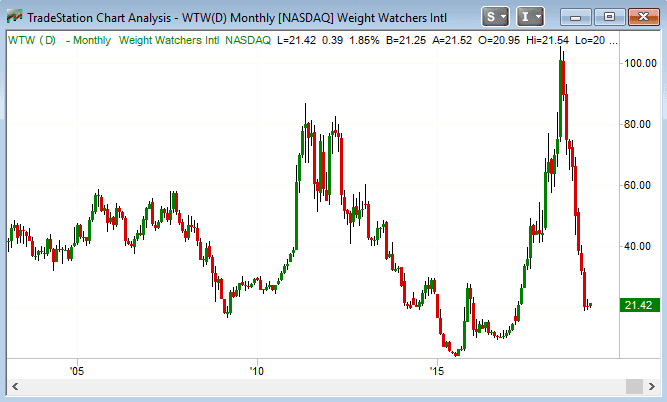Screen dimensions: 667x402
Task: Select the WTW (D) symbol in status line
Action: 31,39
